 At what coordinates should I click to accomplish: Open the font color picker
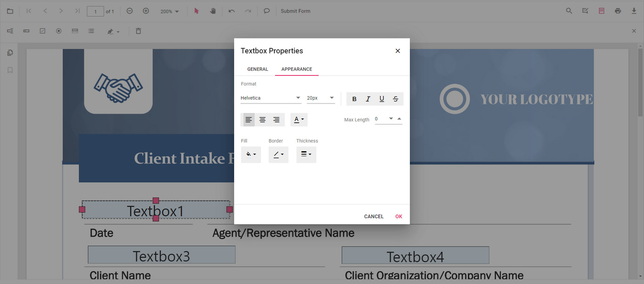click(x=299, y=119)
